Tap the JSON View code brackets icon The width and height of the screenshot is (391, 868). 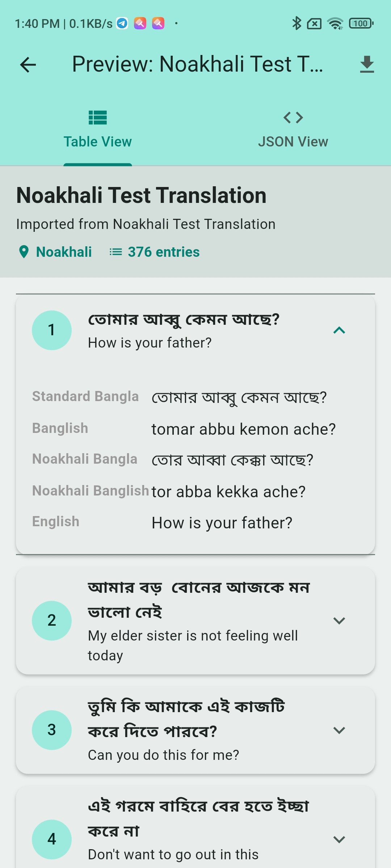(293, 118)
